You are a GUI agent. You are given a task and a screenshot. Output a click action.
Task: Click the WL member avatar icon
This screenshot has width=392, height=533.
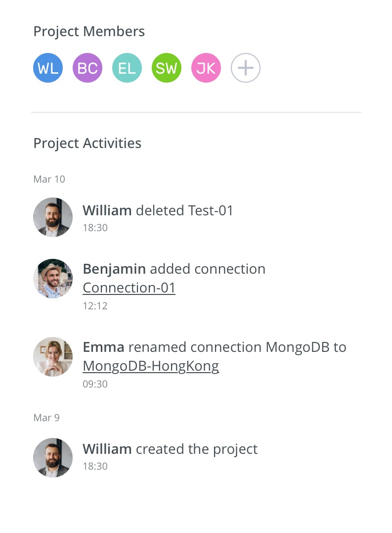47,68
